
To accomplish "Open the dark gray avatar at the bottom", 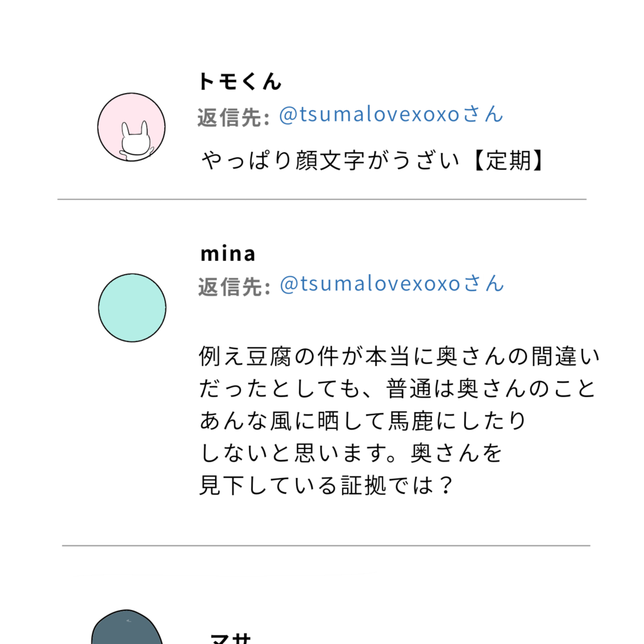I will pos(127,627).
